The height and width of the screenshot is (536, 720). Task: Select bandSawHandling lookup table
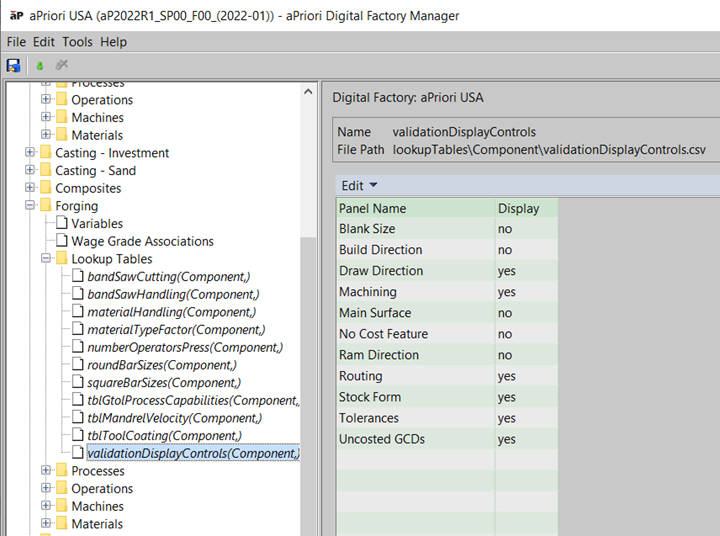click(x=173, y=294)
